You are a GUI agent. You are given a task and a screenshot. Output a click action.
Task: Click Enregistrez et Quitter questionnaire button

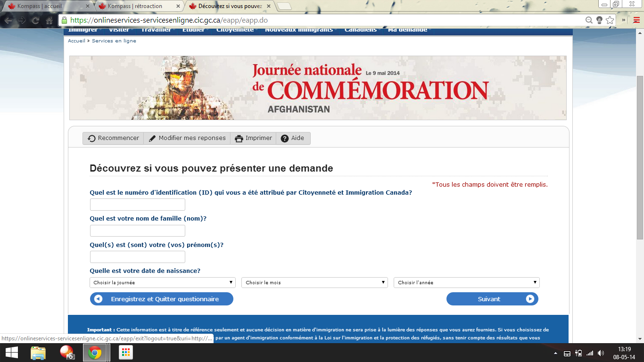tap(161, 299)
